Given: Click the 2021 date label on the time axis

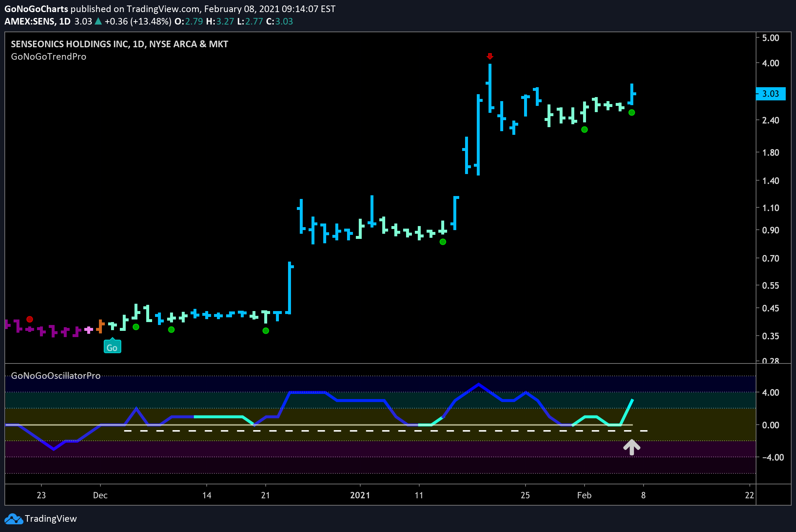Looking at the screenshot, I should tap(360, 495).
